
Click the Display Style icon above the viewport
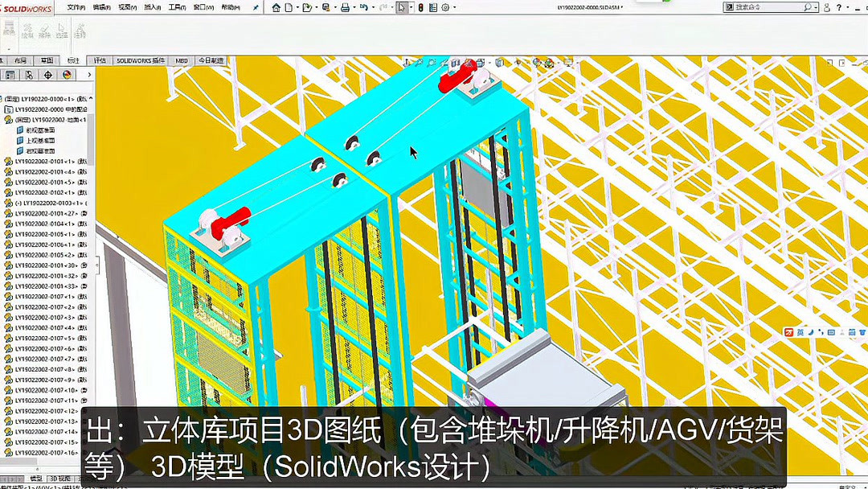coord(499,63)
